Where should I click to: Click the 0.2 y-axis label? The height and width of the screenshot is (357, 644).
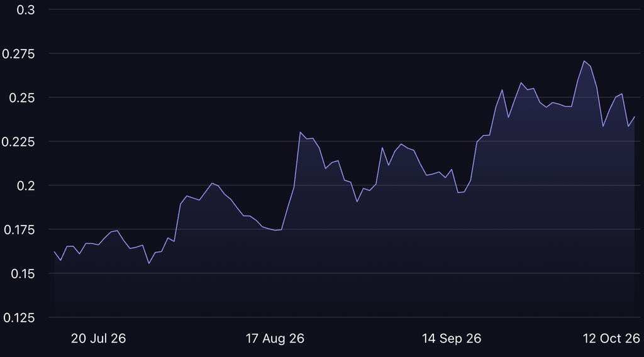[25, 186]
